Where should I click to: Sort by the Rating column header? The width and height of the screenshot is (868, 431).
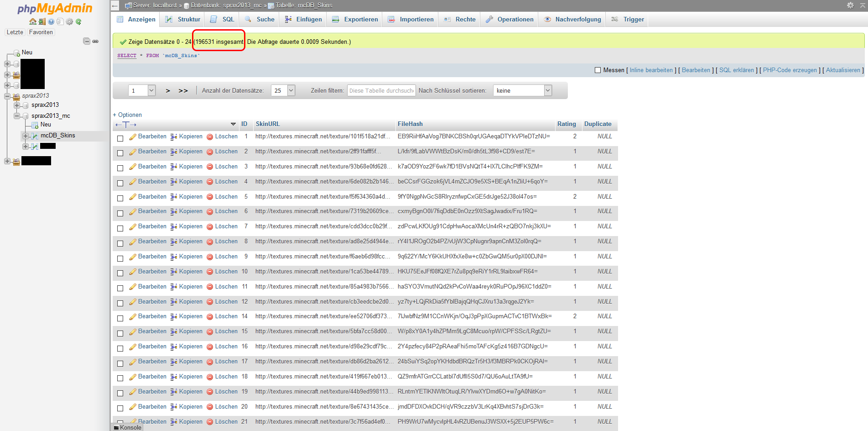click(567, 124)
